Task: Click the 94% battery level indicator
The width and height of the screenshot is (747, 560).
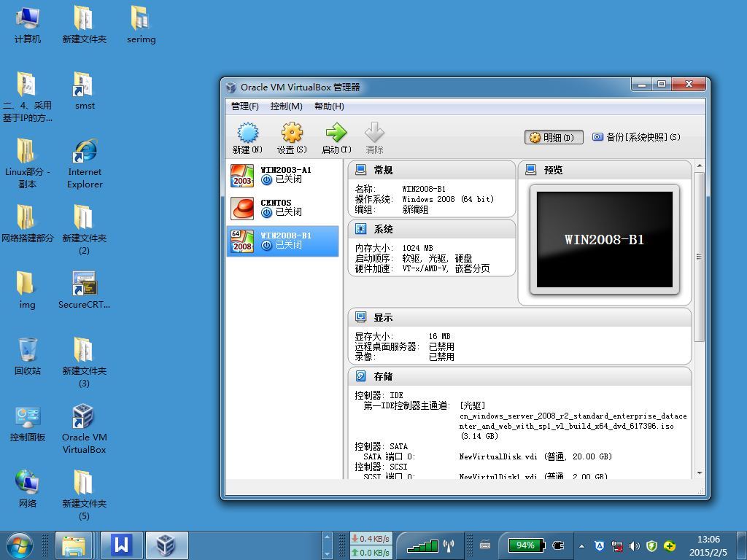Action: click(525, 545)
